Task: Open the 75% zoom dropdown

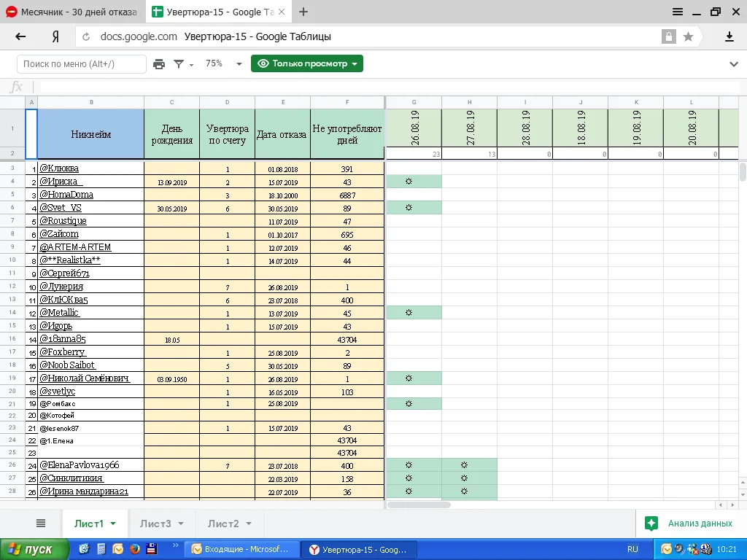Action: pos(222,64)
